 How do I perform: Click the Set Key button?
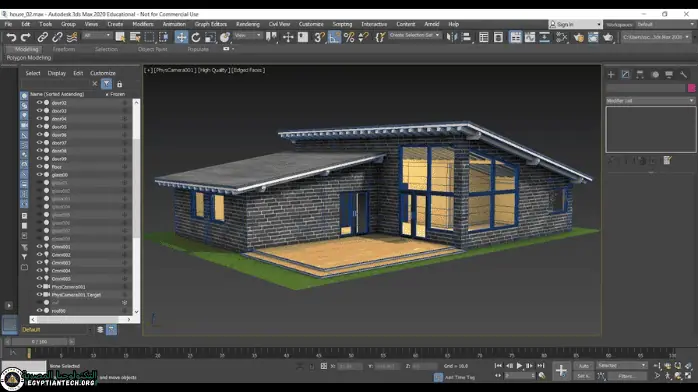584,376
